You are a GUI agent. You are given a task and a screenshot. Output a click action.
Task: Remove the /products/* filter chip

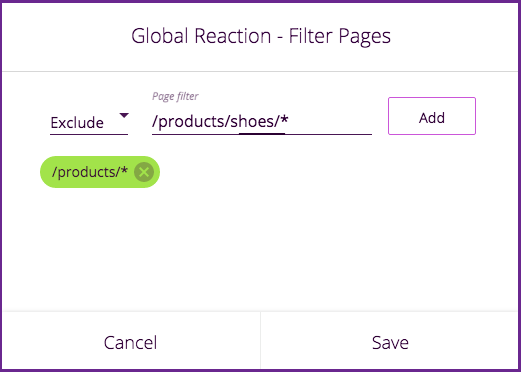[x=144, y=172]
